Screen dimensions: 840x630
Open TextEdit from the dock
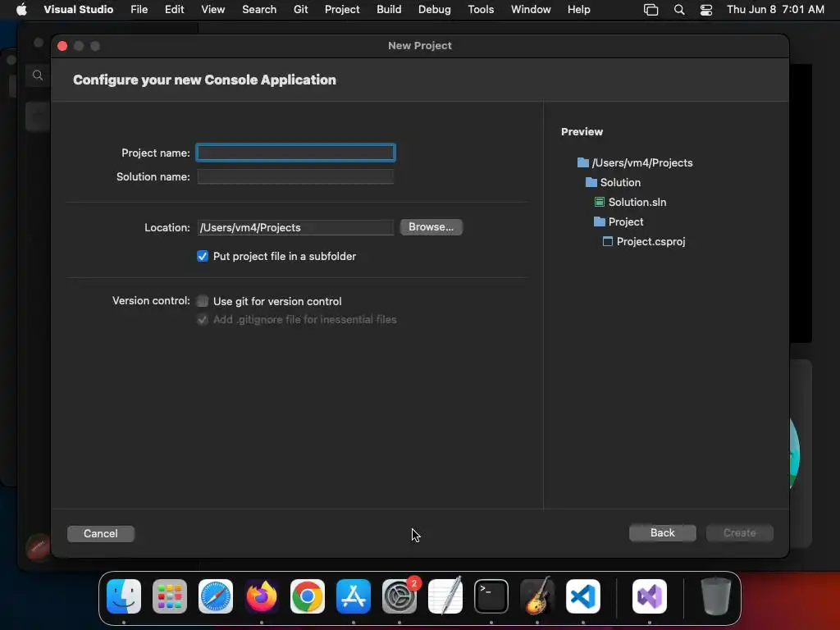[x=445, y=596]
